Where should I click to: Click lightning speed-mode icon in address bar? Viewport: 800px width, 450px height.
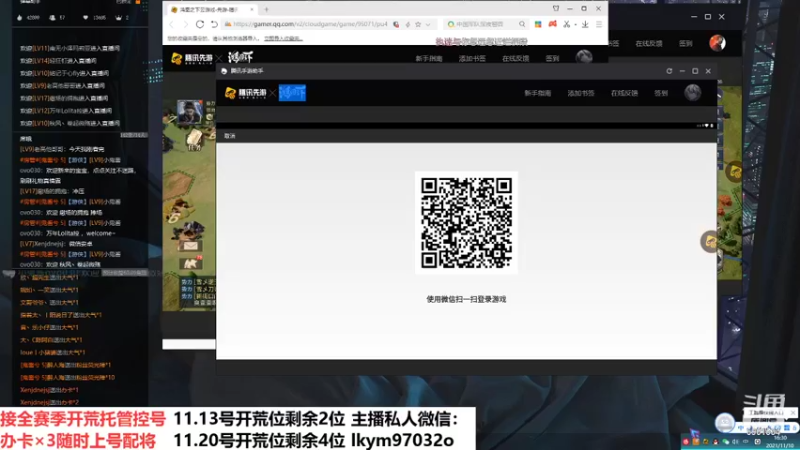[x=408, y=24]
